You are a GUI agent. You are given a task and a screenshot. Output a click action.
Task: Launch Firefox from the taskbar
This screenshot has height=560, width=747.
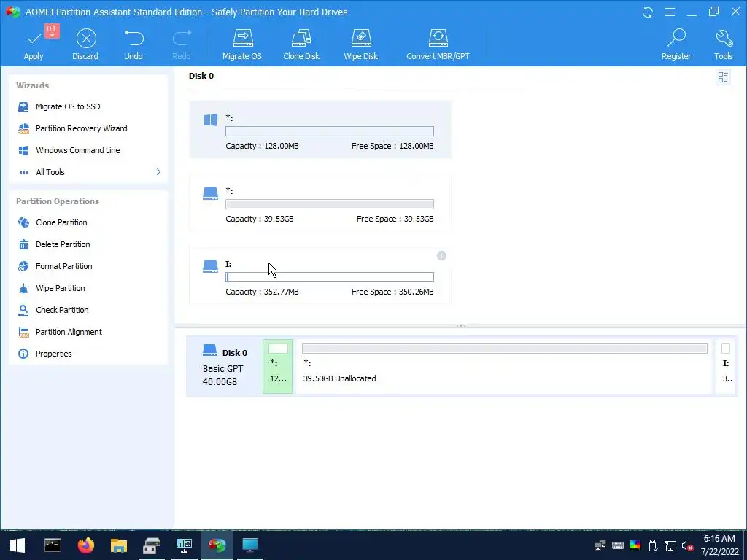(86, 545)
